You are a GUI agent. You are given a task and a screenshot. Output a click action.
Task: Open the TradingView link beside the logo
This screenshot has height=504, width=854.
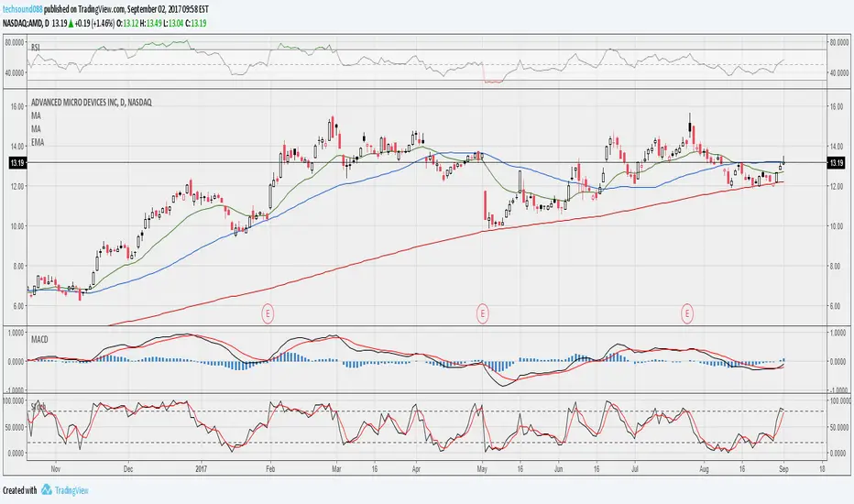click(x=71, y=490)
